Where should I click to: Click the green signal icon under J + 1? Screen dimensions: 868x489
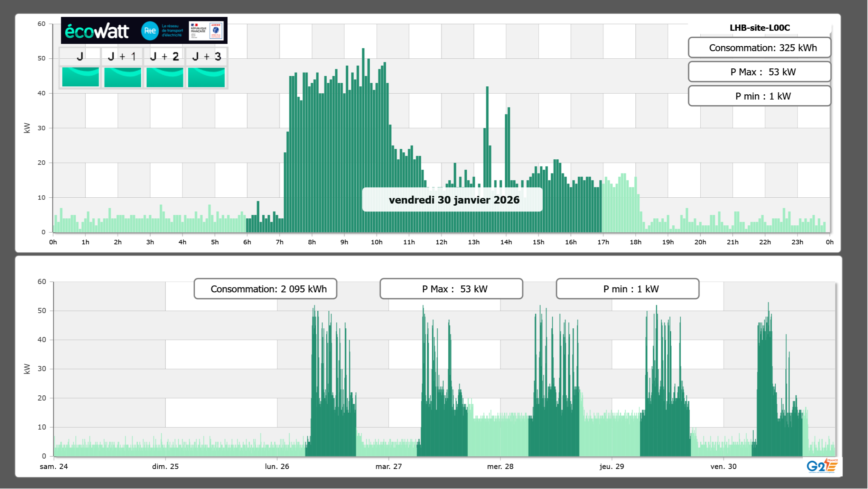(122, 77)
